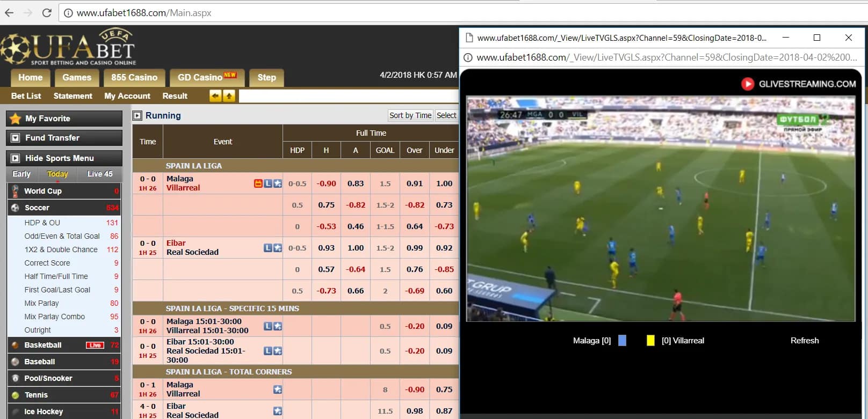868x419 pixels.
Task: Click the news ticker field beside the arrows
Action: 348,96
